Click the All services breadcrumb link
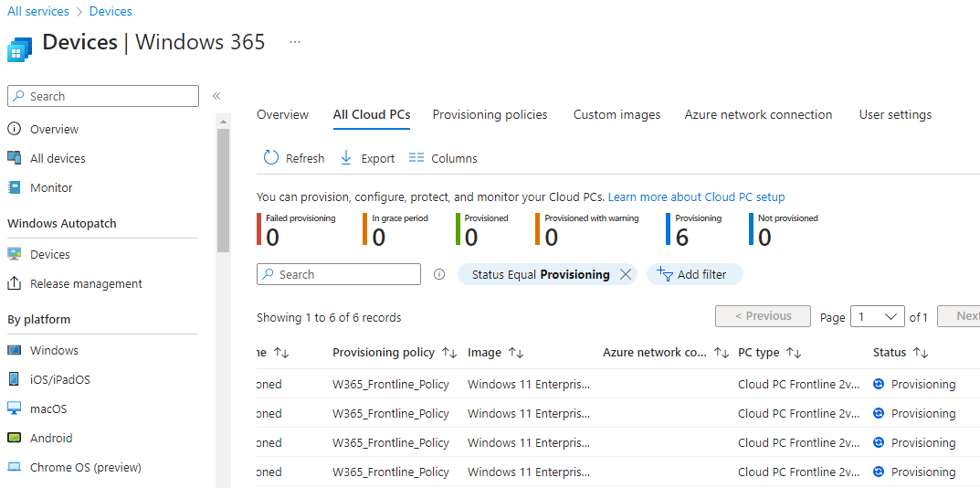 pyautogui.click(x=38, y=11)
